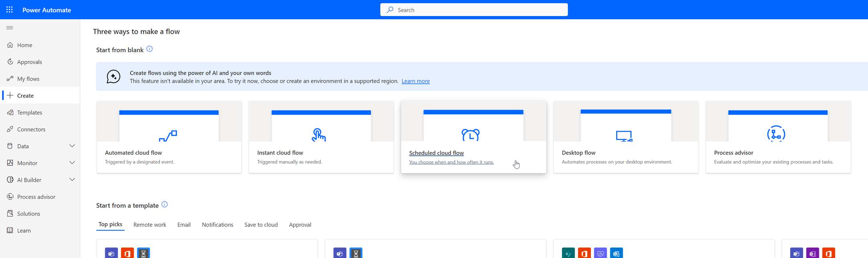The image size is (868, 258).
Task: Click 'Automates processes on your desktop environment.' text
Action: click(x=617, y=162)
